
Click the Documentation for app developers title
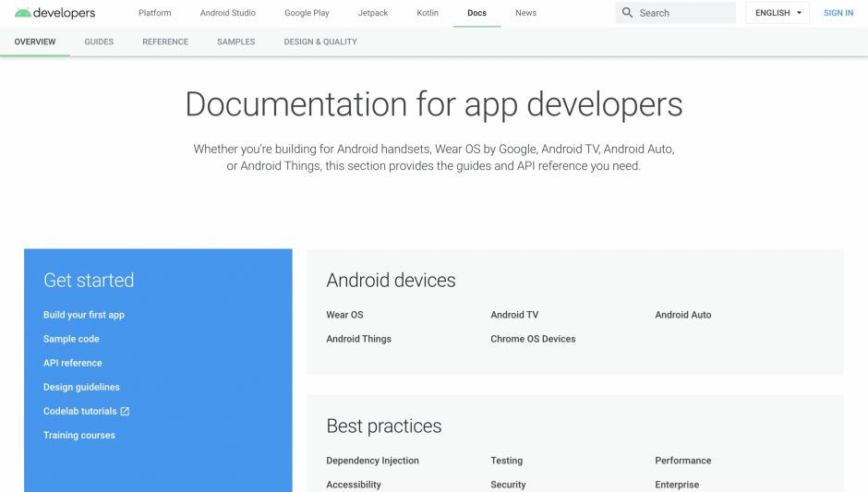pyautogui.click(x=433, y=104)
